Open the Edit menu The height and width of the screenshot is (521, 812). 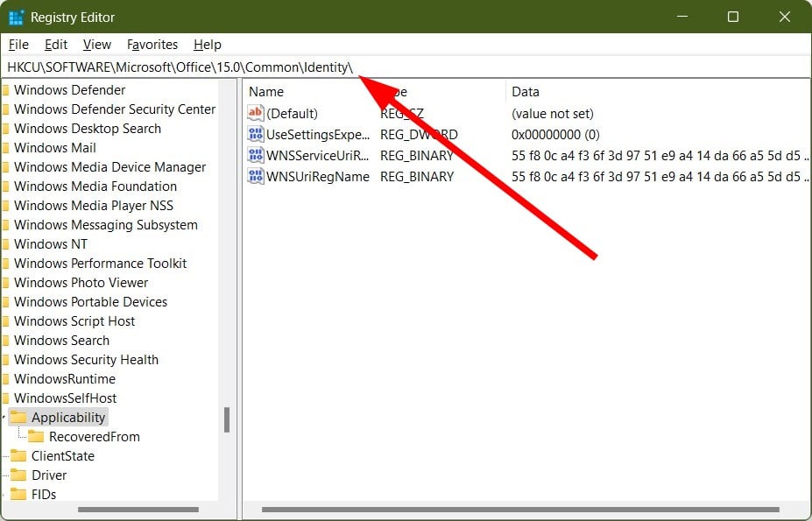point(56,45)
